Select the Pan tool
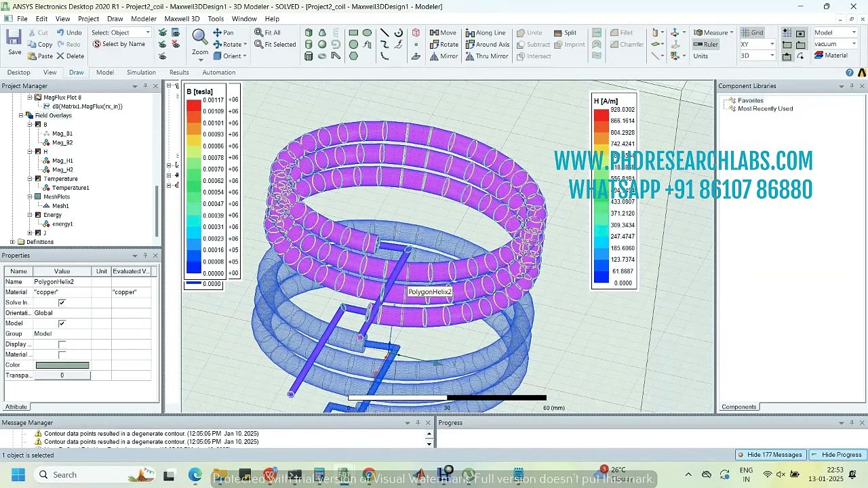Viewport: 868px width, 488px height. click(223, 33)
